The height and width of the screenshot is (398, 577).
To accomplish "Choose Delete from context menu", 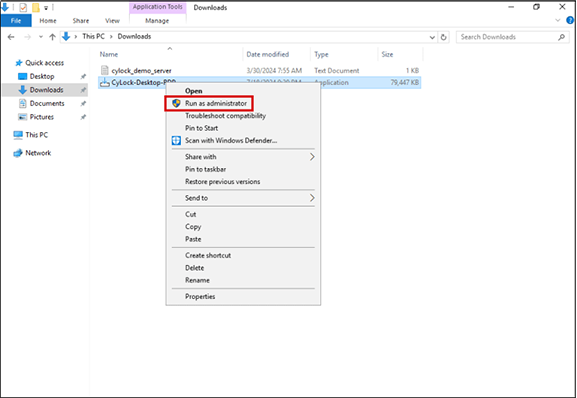I will tap(194, 268).
